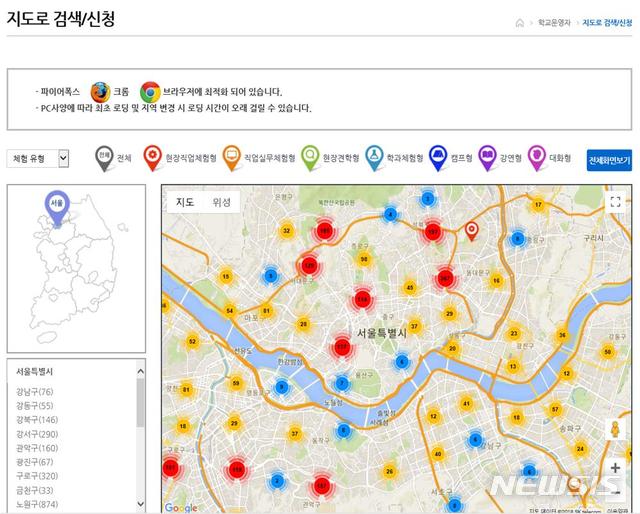Image resolution: width=640 pixels, height=514 pixels.
Task: Open the yellow cluster labeled 36
Action: click(x=562, y=335)
